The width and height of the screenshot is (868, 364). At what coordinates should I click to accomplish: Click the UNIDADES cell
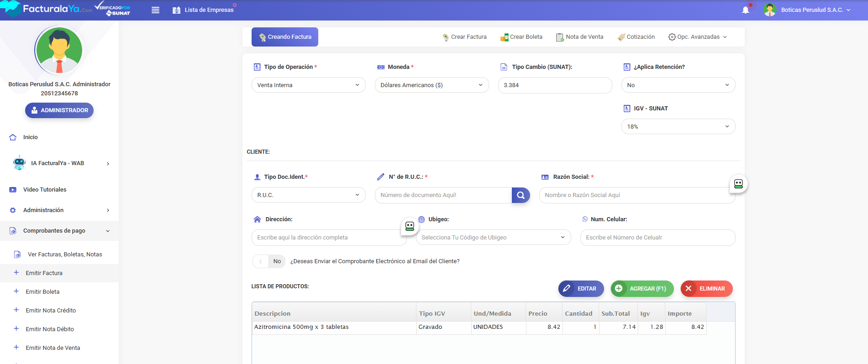499,328
